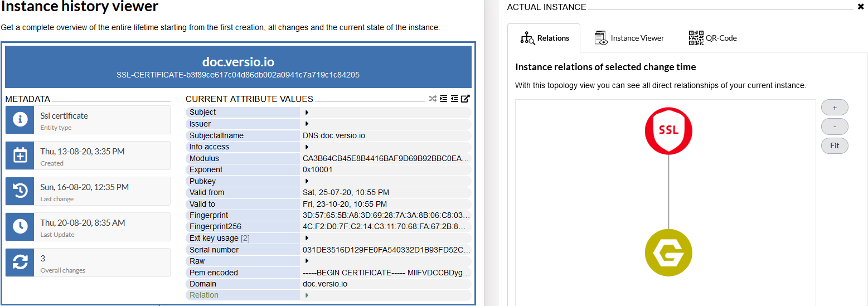Click the outdent (collapse all) icon
This screenshot has height=306, width=868.
click(x=454, y=99)
